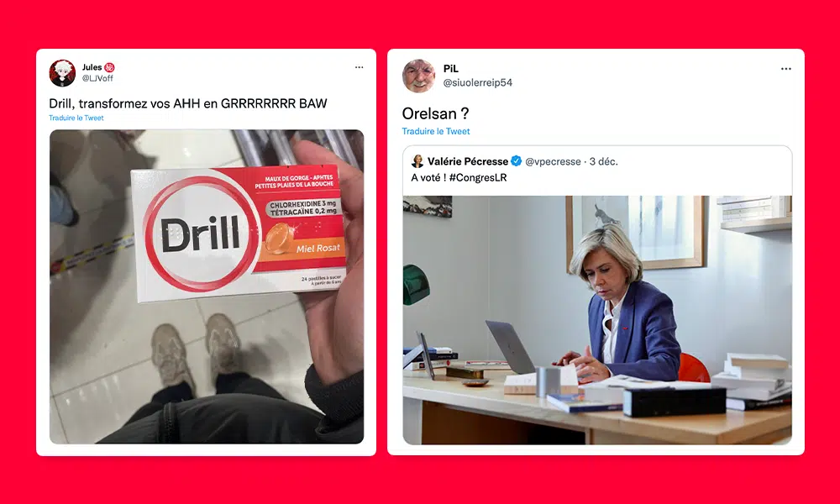The height and width of the screenshot is (504, 840).
Task: Click small Valérie Pécresse avatar in quote
Action: pos(417,161)
